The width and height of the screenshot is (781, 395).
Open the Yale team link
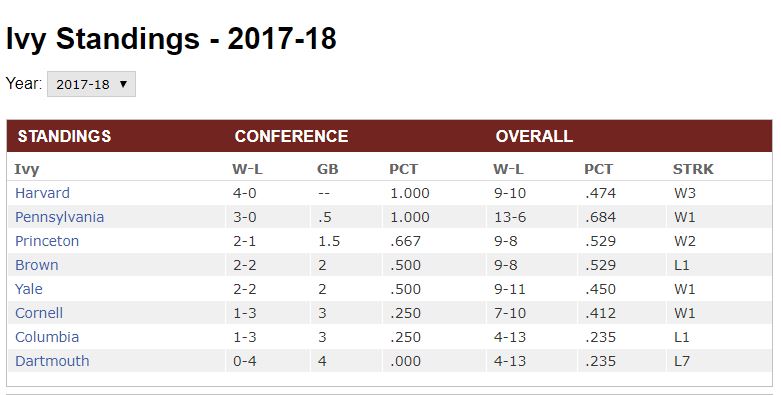(x=28, y=289)
